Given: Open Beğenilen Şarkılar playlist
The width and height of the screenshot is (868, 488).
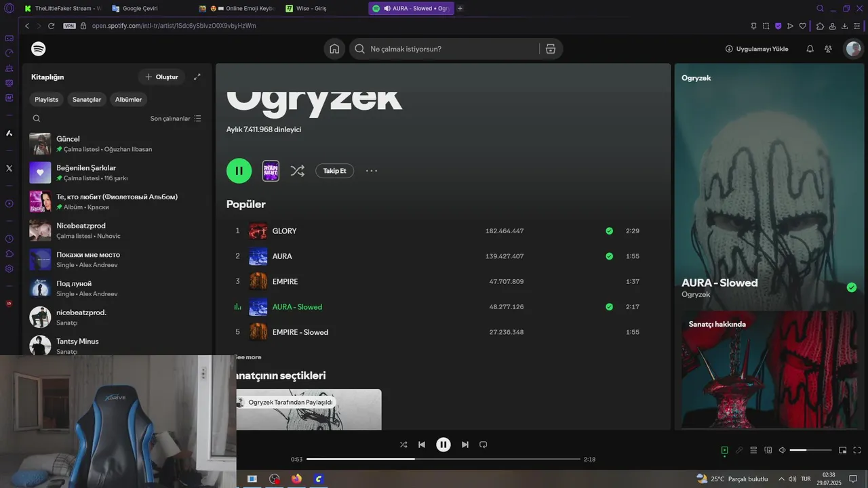Looking at the screenshot, I should click(x=116, y=173).
